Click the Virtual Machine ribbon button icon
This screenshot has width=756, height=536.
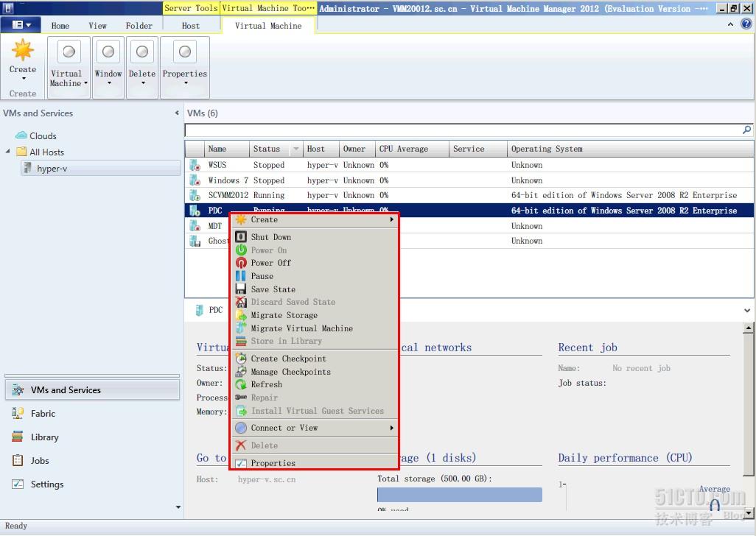(69, 52)
